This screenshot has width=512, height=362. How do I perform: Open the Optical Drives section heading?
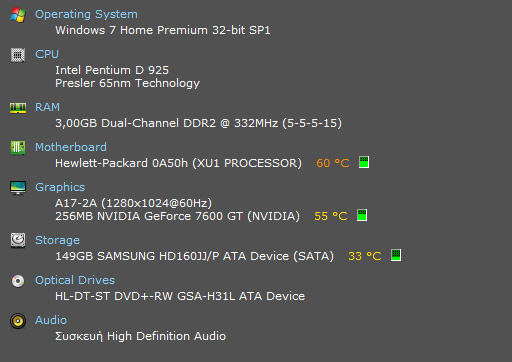75,280
